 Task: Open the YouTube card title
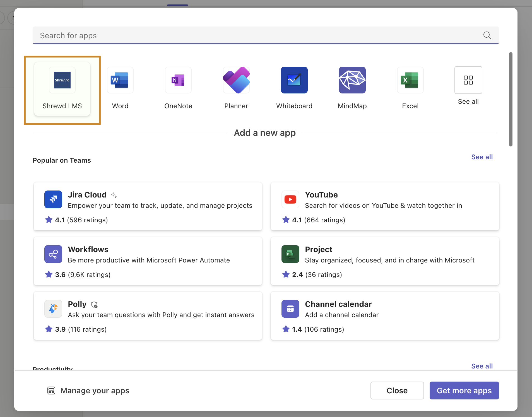321,195
